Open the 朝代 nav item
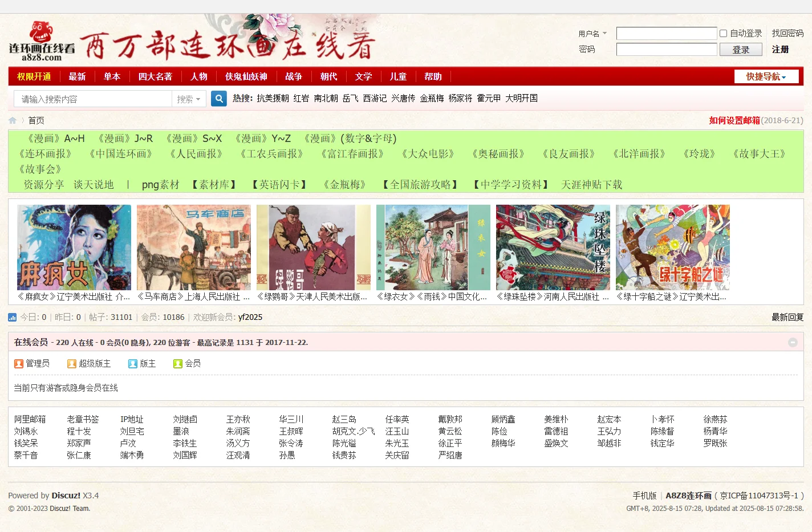This screenshot has height=532, width=812. pos(328,76)
